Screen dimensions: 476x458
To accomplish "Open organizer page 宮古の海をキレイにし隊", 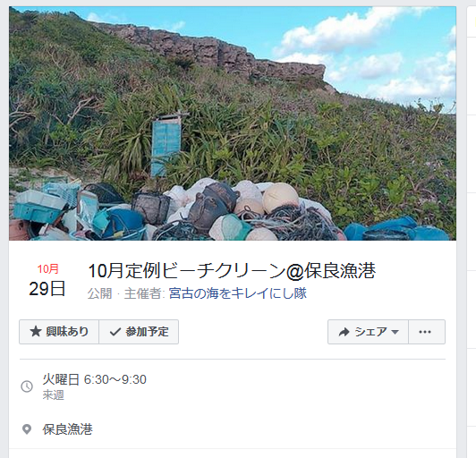I will click(x=237, y=293).
